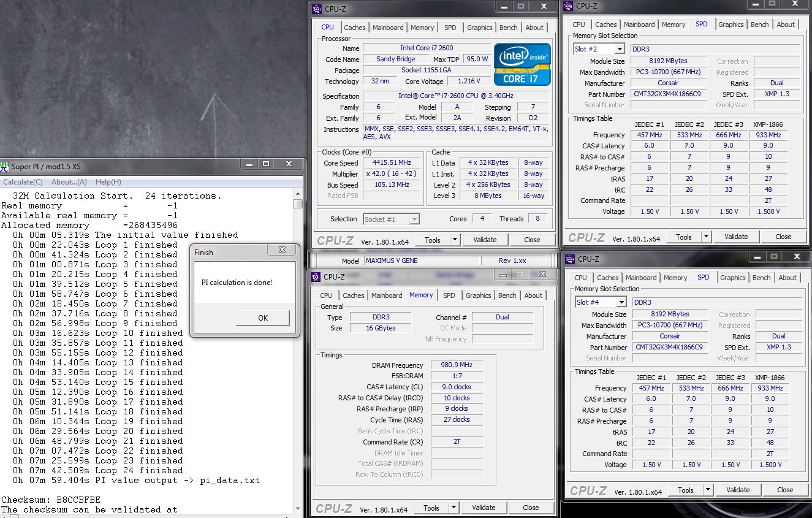The height and width of the screenshot is (518, 812).
Task: Click CPU-Z icon in the CPU tab window title
Action: point(316,9)
